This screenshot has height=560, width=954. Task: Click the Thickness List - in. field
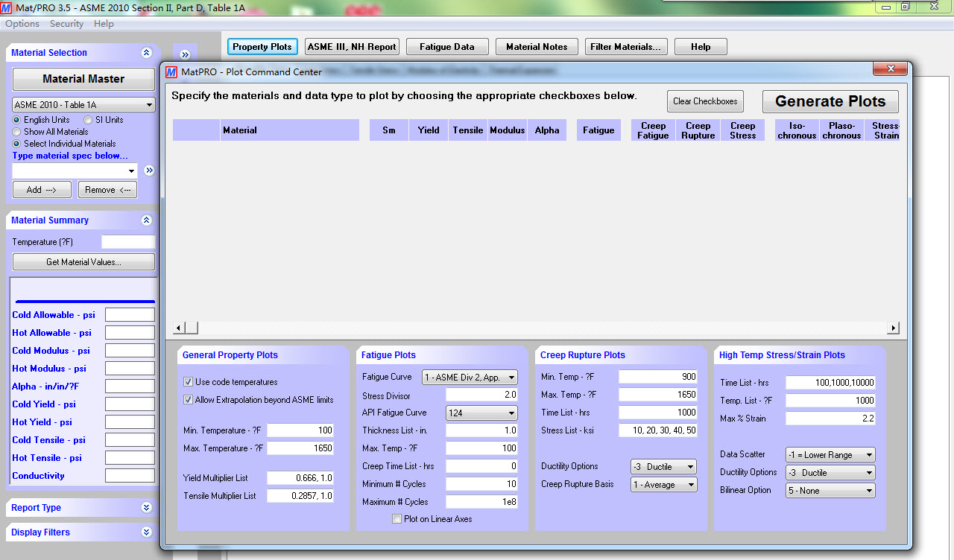pos(481,430)
